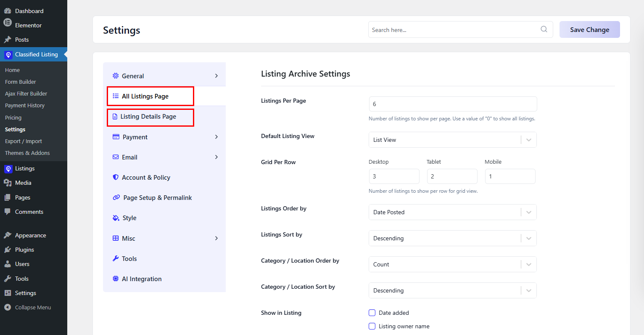This screenshot has width=644, height=335.
Task: Click the Appearance paintbrush icon
Action: point(8,235)
